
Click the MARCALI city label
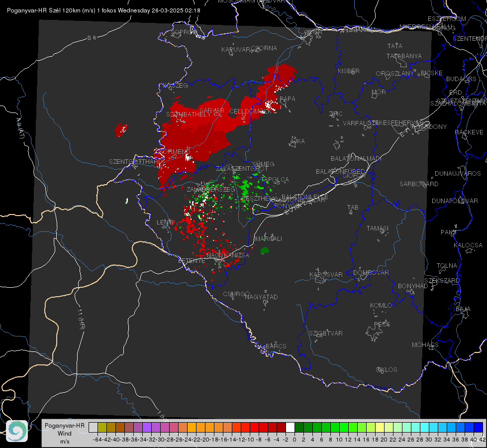(x=268, y=238)
